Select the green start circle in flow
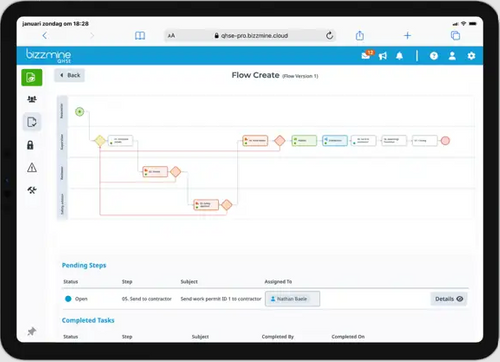 coord(79,112)
